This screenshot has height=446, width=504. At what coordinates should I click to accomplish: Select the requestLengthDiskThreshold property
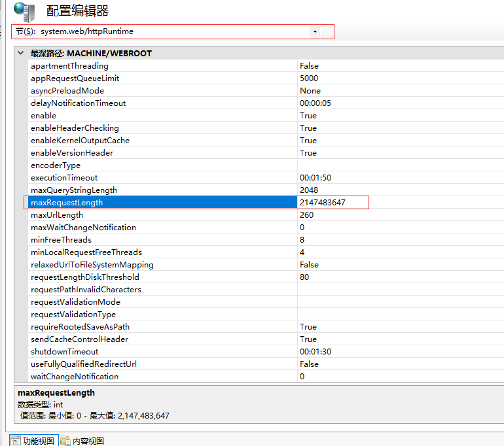[85, 277]
